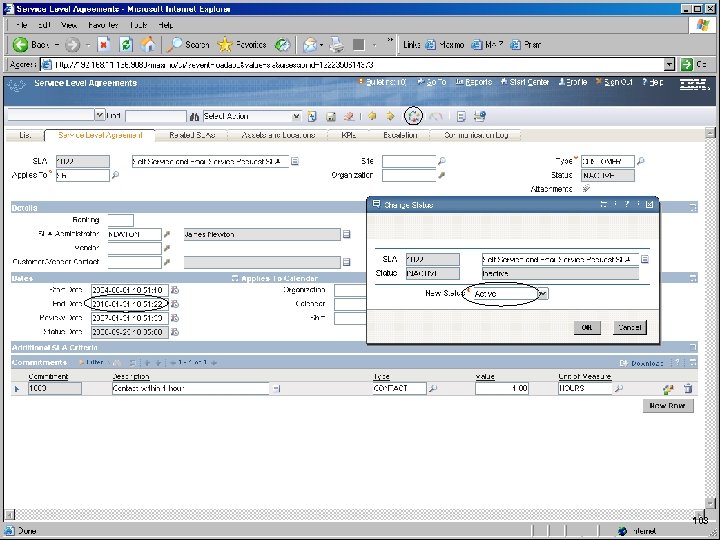Open detail menu for Vendor field
The image size is (720, 540).
click(x=167, y=248)
